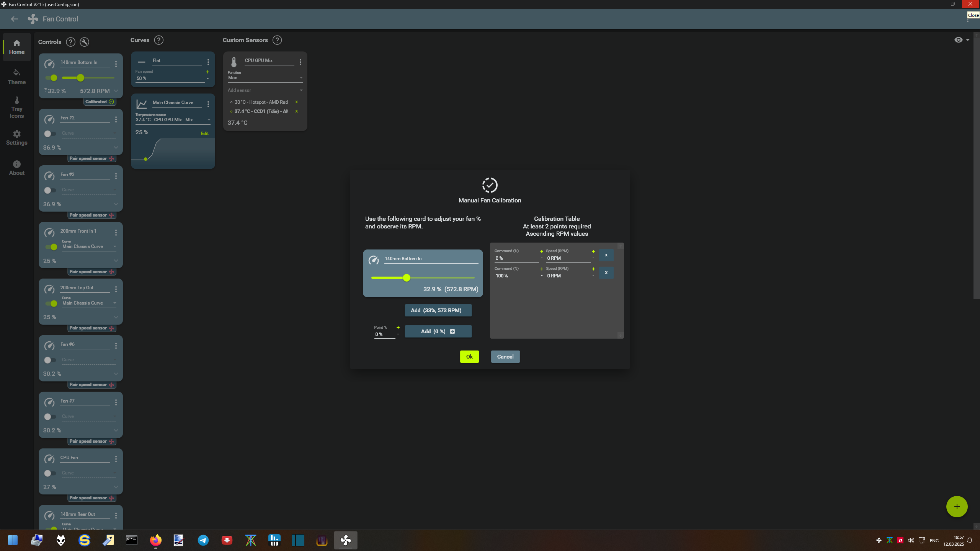The width and height of the screenshot is (980, 551).
Task: Click the green add floating button
Action: (956, 507)
